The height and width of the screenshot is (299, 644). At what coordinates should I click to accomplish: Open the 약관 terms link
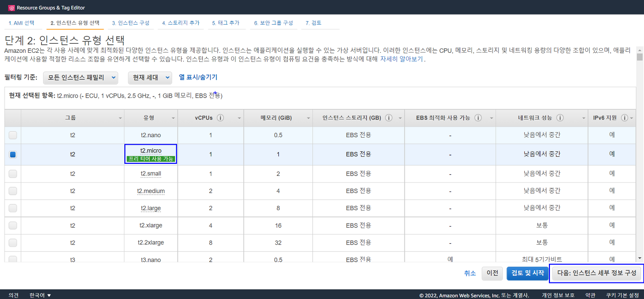[x=590, y=295]
